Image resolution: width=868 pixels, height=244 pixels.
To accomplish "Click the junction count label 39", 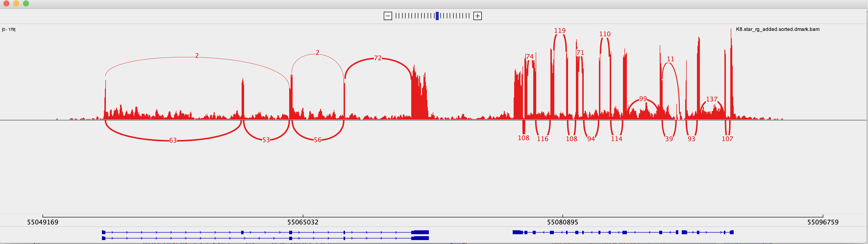I will tap(669, 139).
